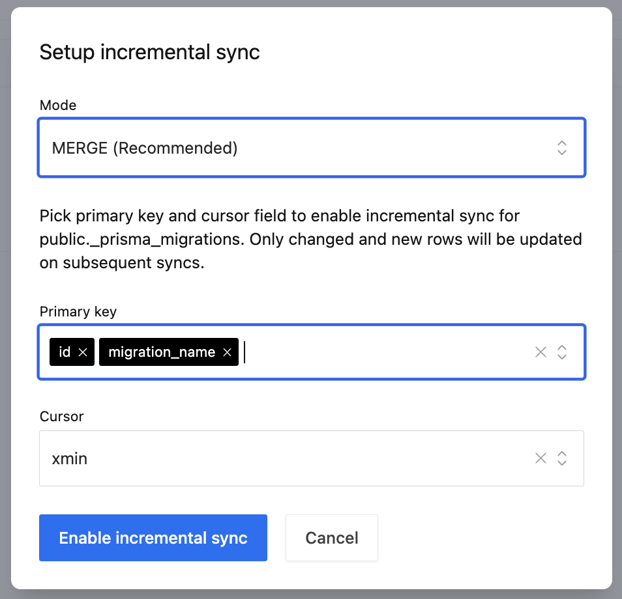The height and width of the screenshot is (599, 622).
Task: Select the "id" tag label text
Action: (64, 352)
